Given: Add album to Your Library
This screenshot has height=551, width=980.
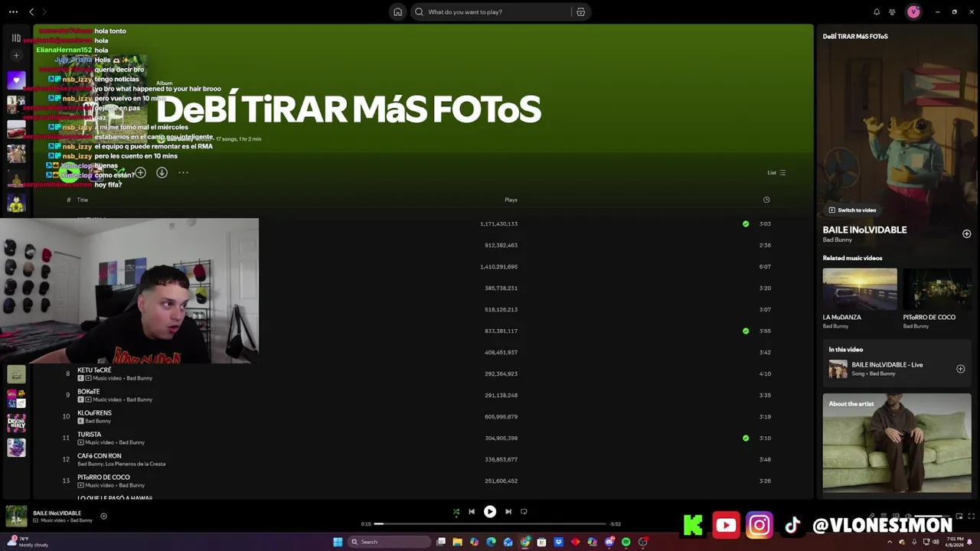Looking at the screenshot, I should [x=140, y=173].
